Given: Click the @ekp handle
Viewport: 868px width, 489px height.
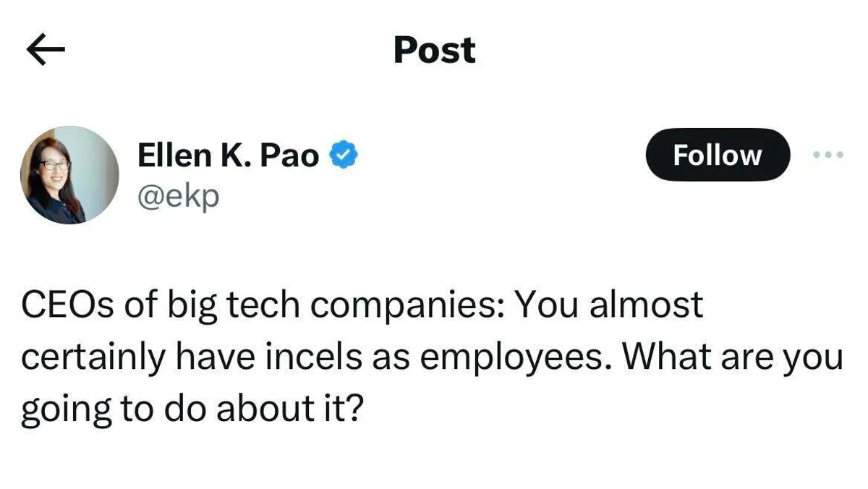Looking at the screenshot, I should pos(178,196).
